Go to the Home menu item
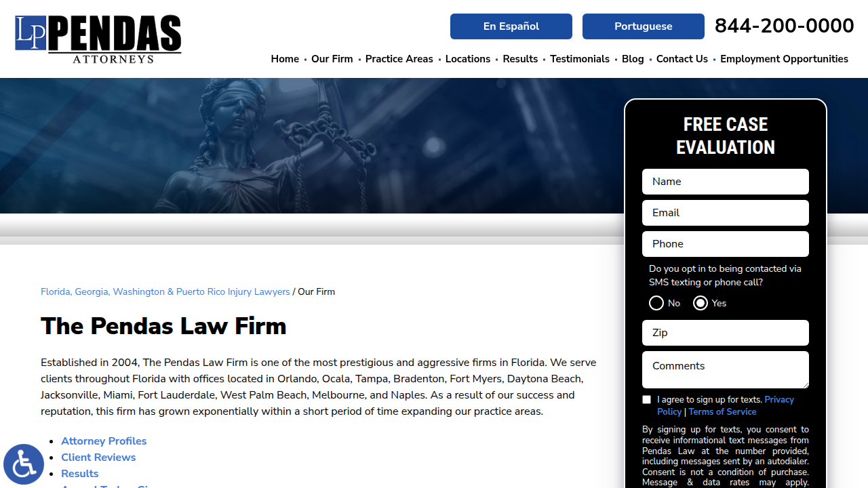Viewport: 868px width, 488px height. [x=285, y=59]
